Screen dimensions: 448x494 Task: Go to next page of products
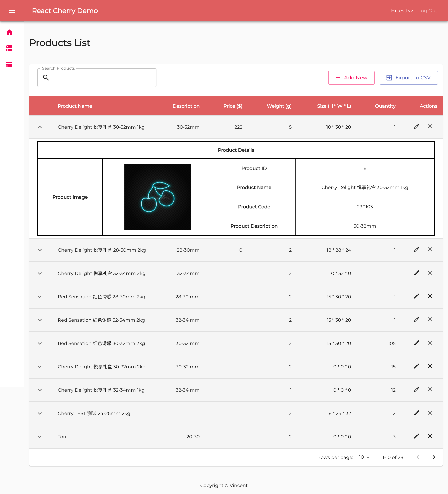click(x=434, y=457)
